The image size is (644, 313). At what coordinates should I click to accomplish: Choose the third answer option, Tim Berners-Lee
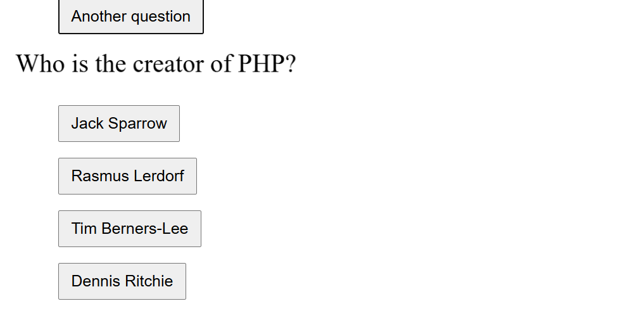[130, 229]
